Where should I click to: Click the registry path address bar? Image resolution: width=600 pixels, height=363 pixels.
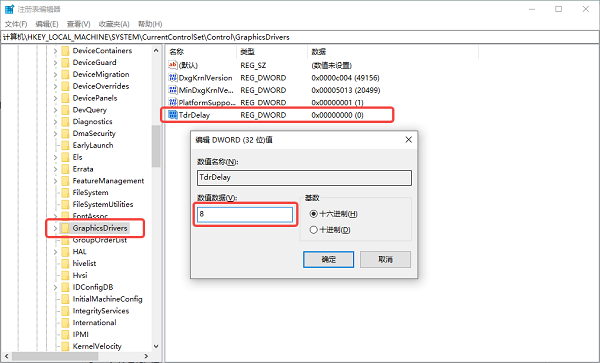300,37
